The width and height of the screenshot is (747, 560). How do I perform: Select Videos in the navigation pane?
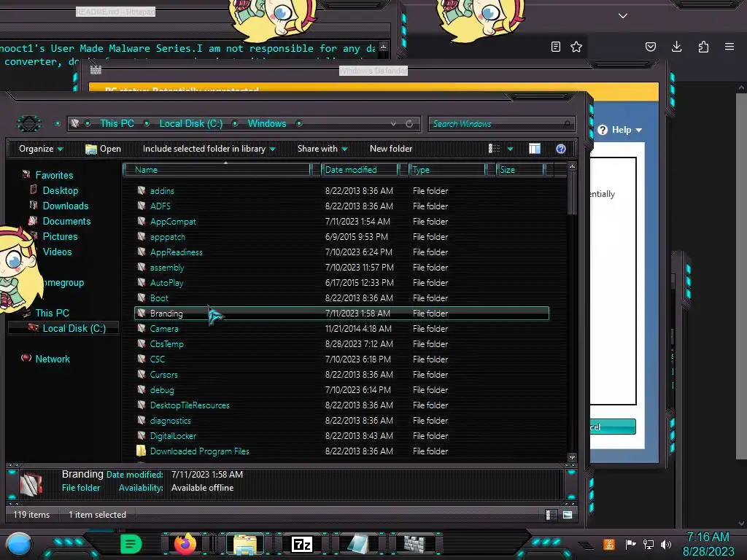coord(57,252)
